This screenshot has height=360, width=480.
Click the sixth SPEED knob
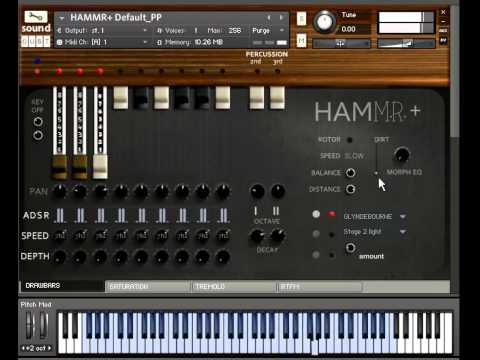(x=162, y=236)
